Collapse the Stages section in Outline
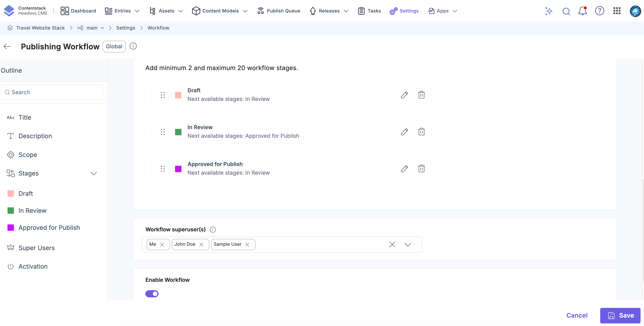The width and height of the screenshot is (644, 326). point(94,173)
